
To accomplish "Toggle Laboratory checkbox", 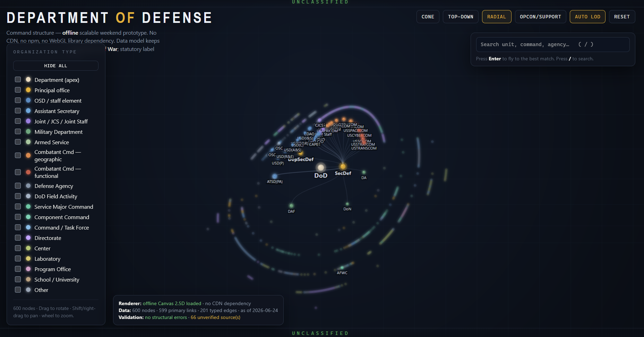I will click(18, 259).
